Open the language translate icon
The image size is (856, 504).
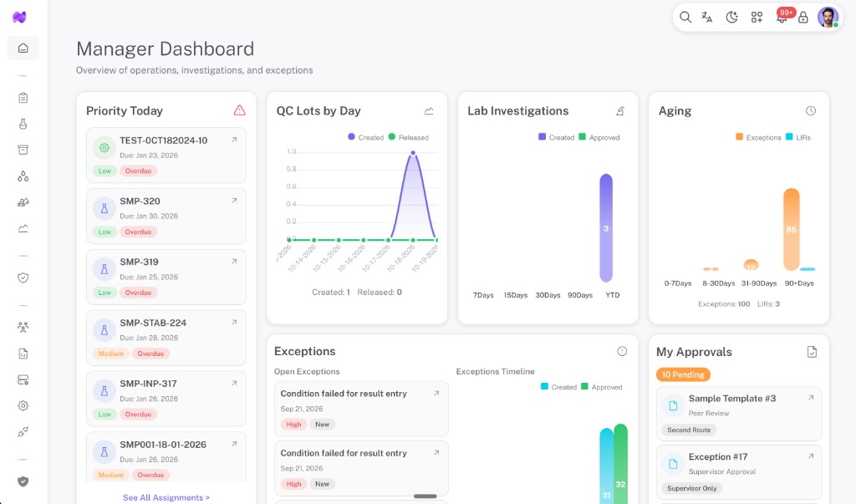[707, 18]
